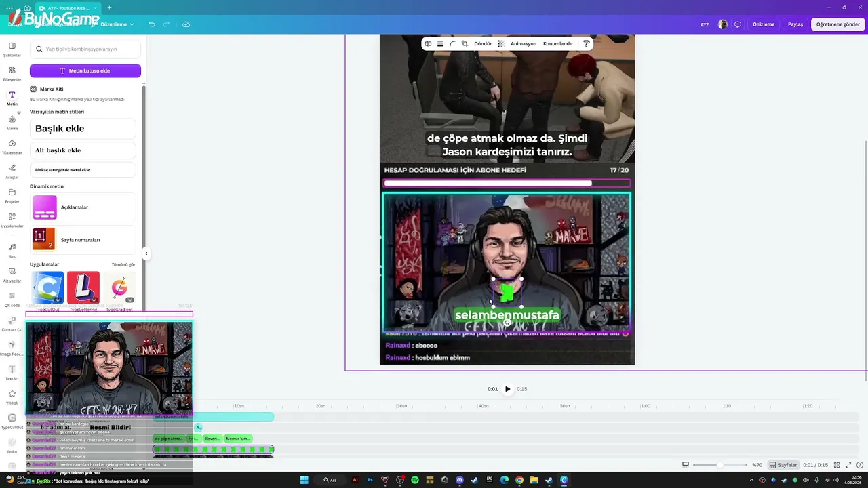868x488 pixels.
Task: Click the Döndür (Rotate) toolbar option
Action: pos(483,43)
